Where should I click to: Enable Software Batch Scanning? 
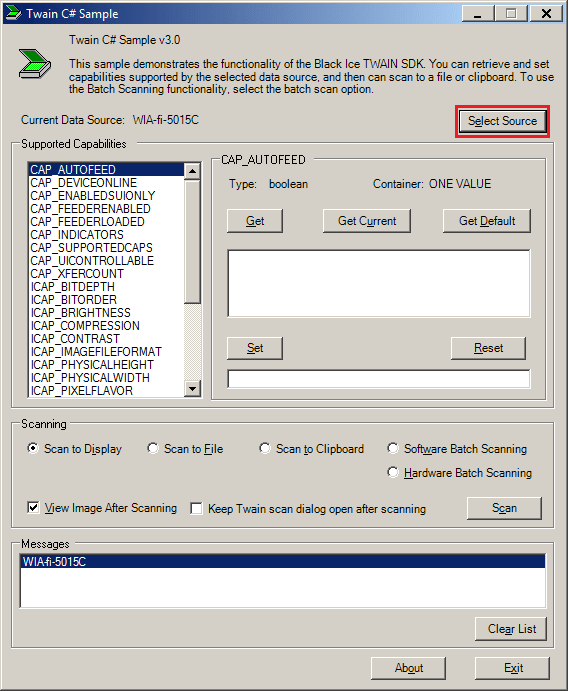(393, 448)
